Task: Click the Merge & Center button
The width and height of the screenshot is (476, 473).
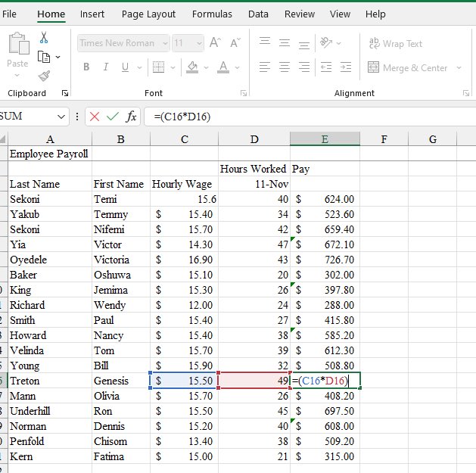Action: tap(407, 67)
